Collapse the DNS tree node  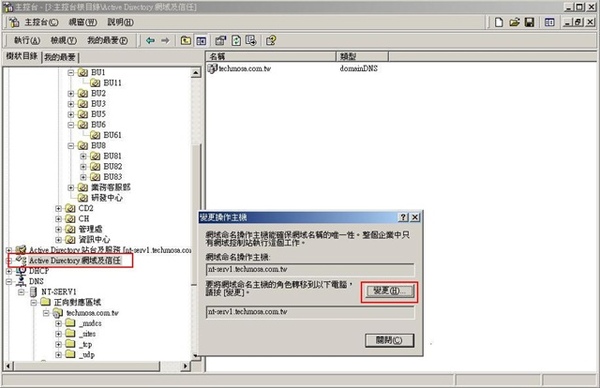point(9,282)
